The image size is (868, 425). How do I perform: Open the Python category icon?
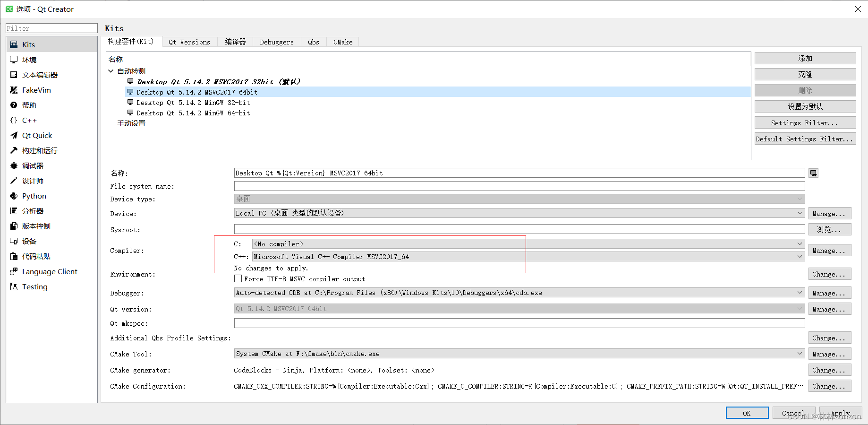(14, 196)
